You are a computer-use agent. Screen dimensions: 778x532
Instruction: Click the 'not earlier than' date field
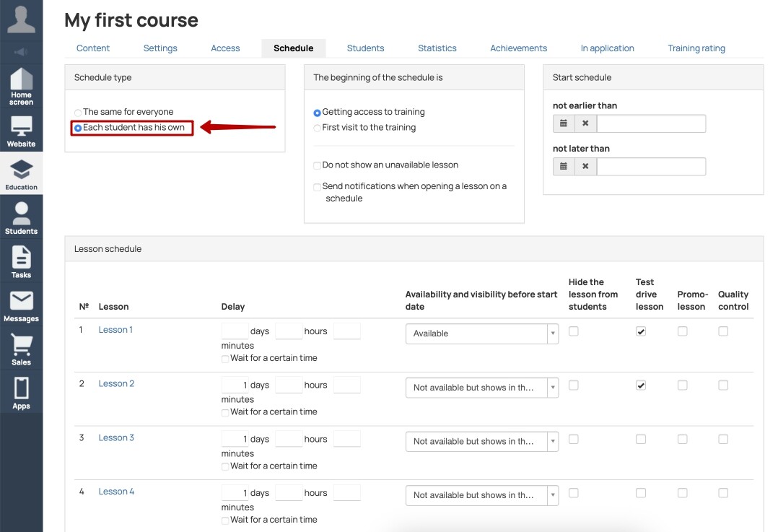(x=651, y=123)
